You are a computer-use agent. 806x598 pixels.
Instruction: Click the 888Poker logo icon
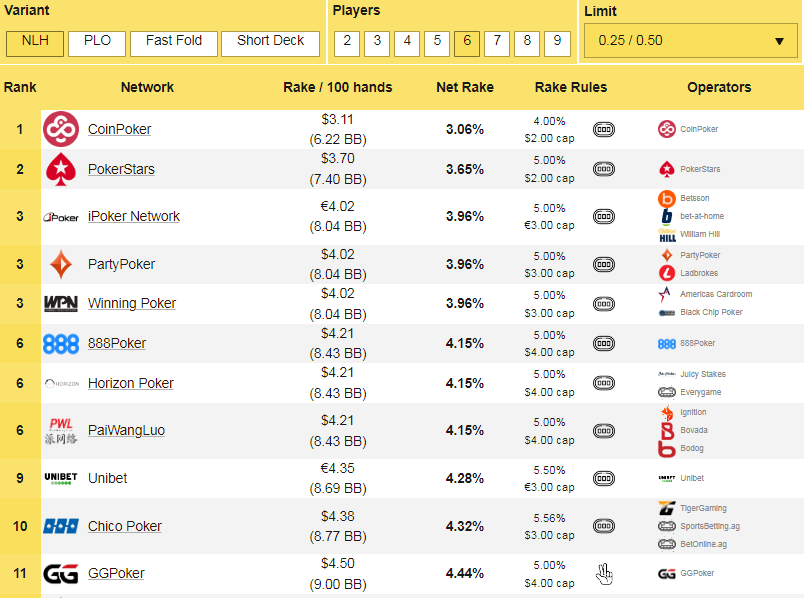pos(61,343)
